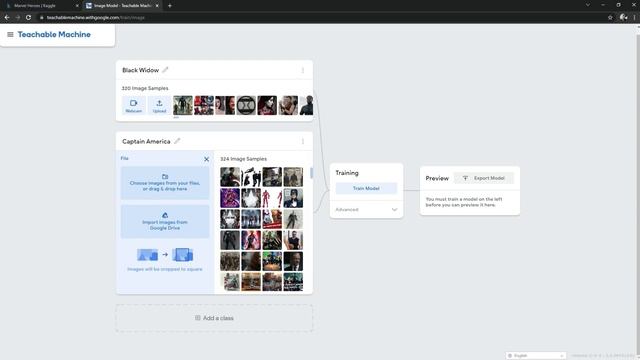Click Webcam button in Black Widow class
This screenshot has height=360, width=640.
click(x=133, y=105)
